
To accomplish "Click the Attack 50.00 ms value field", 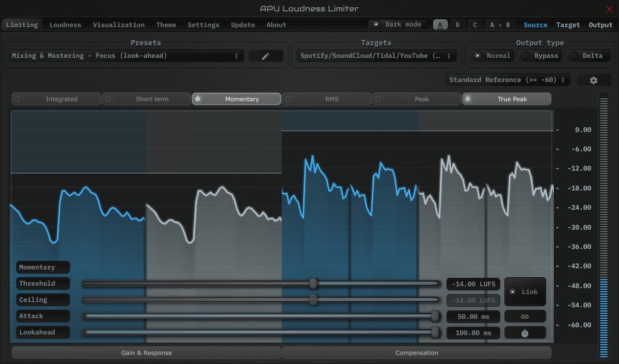I will pos(473,316).
